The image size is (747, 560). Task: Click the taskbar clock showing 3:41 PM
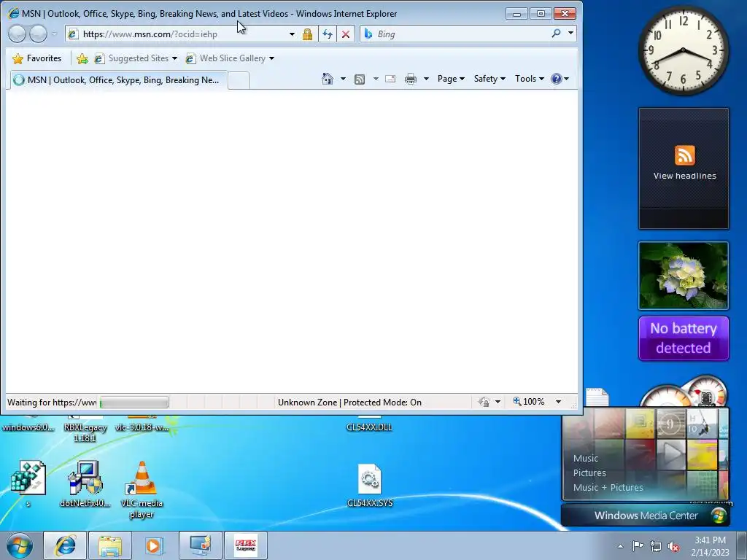710,545
